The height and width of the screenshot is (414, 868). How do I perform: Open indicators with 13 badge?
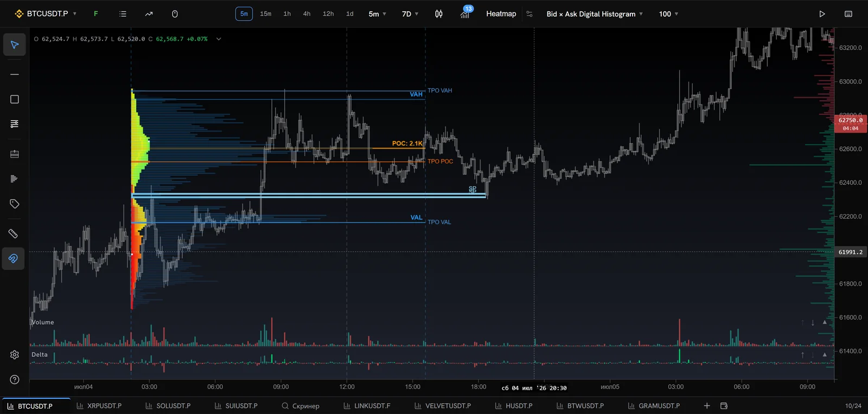point(465,13)
